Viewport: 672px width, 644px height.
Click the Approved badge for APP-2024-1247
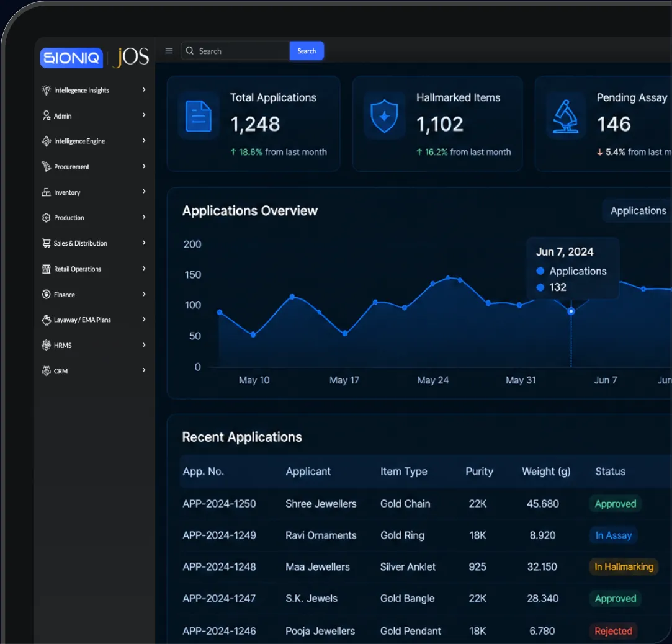click(616, 599)
